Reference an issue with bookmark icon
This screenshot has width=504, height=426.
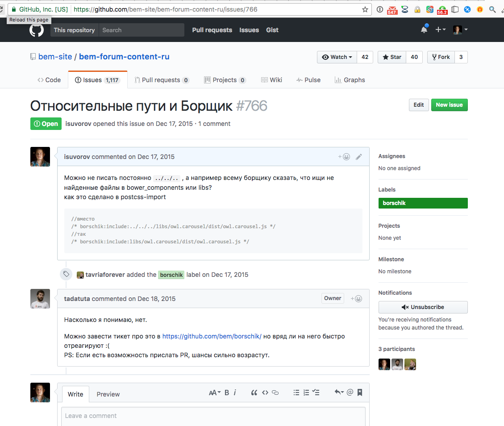(x=360, y=392)
